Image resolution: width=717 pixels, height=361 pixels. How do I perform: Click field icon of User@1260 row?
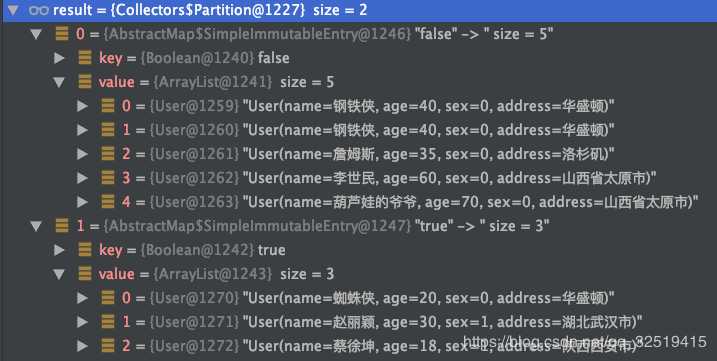(108, 130)
